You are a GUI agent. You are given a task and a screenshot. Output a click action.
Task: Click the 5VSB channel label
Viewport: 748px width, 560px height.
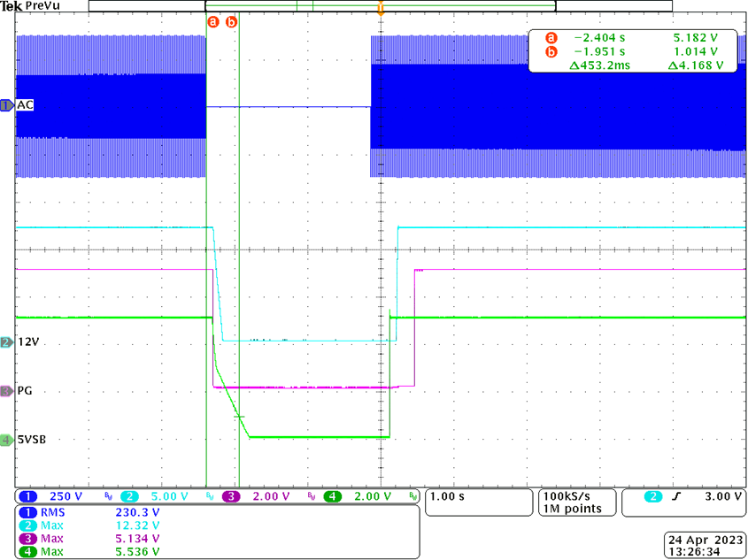[32, 440]
